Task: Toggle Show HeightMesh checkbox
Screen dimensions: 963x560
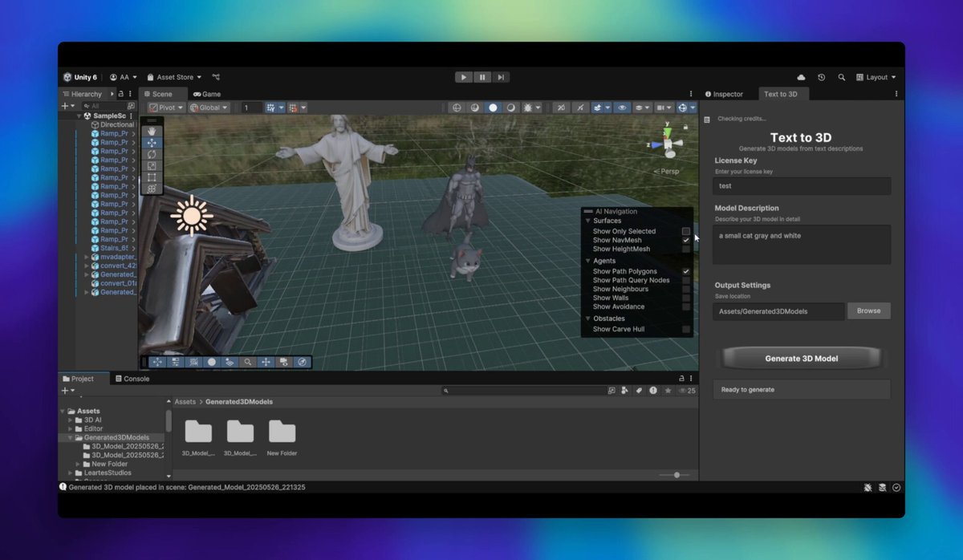Action: (x=686, y=249)
